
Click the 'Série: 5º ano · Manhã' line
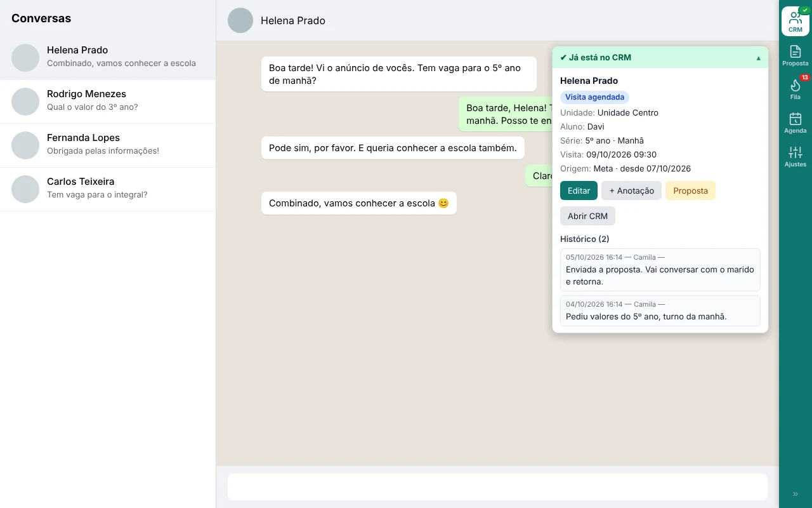(x=602, y=140)
